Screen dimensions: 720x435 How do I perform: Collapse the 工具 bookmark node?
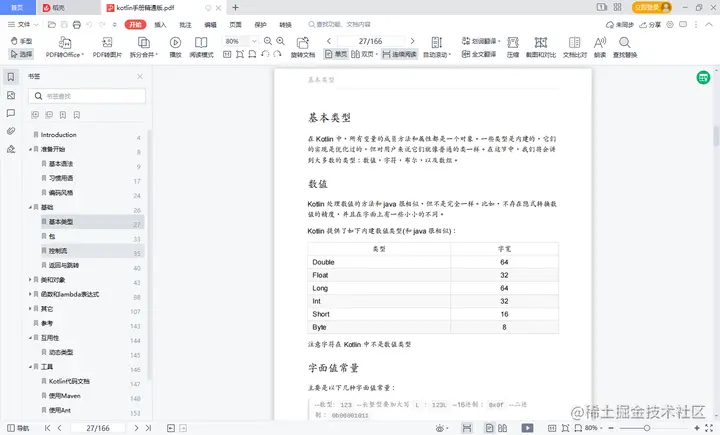(x=30, y=367)
